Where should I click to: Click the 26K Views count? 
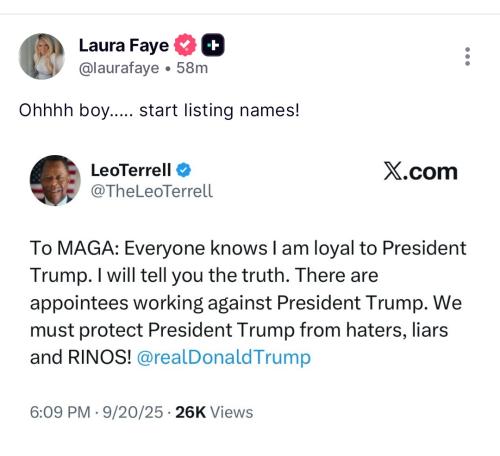(x=214, y=412)
